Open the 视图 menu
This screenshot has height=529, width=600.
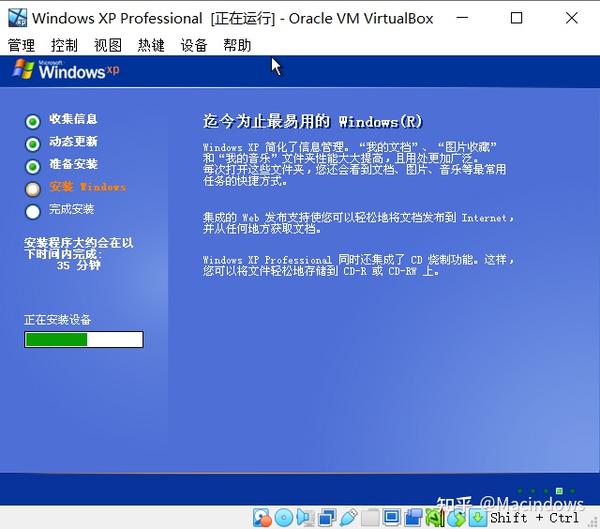click(108, 46)
